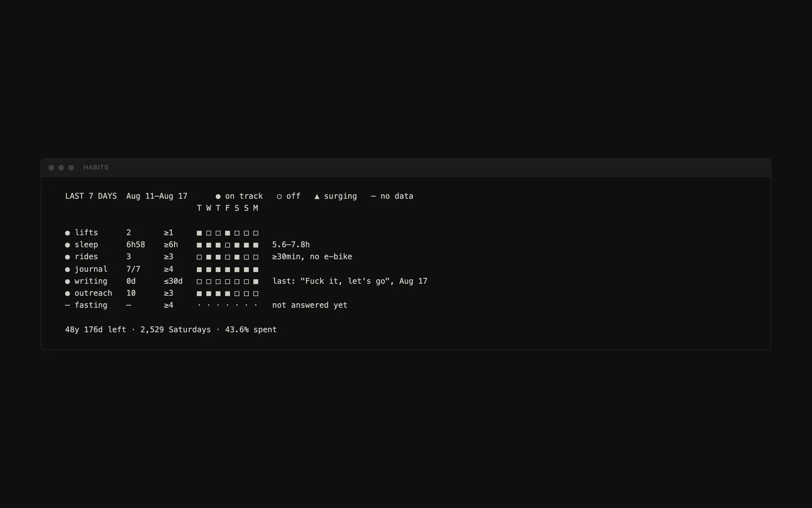Click the rides note '≥30min, no e-bike'

(312, 257)
